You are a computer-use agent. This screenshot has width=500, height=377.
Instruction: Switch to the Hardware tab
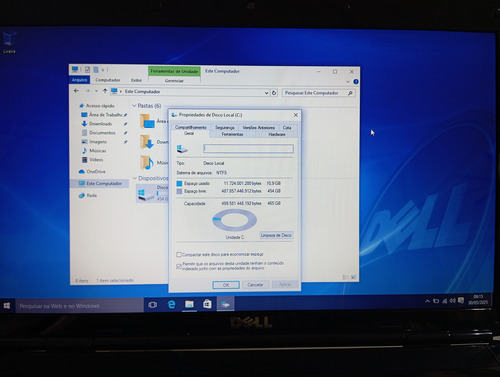click(277, 134)
